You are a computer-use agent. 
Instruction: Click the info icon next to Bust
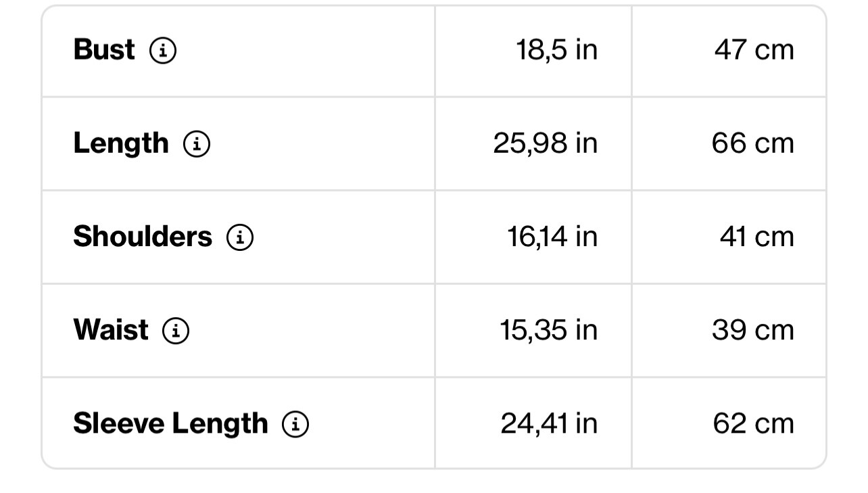tap(163, 50)
